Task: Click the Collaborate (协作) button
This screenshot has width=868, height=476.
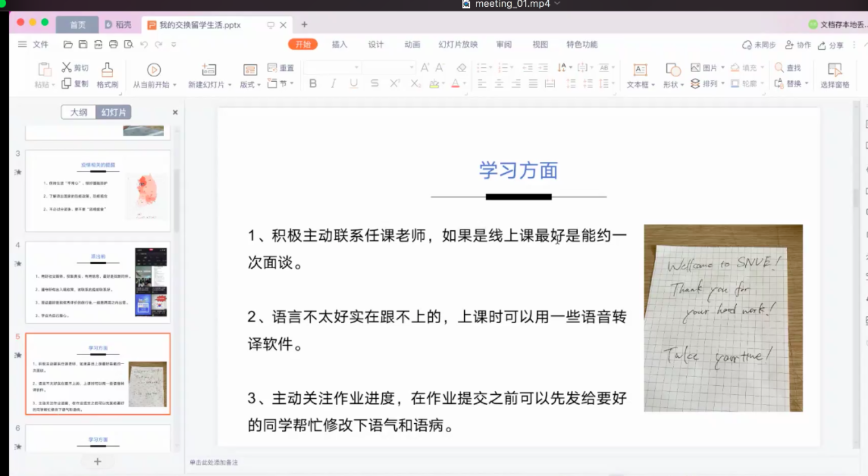Action: (798, 45)
